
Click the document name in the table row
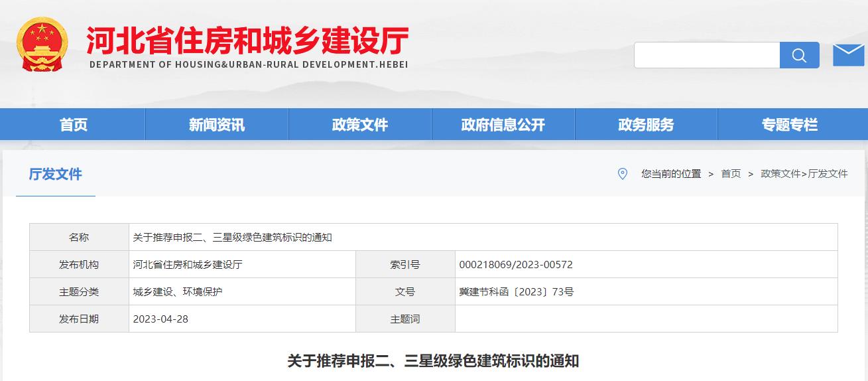[232, 237]
